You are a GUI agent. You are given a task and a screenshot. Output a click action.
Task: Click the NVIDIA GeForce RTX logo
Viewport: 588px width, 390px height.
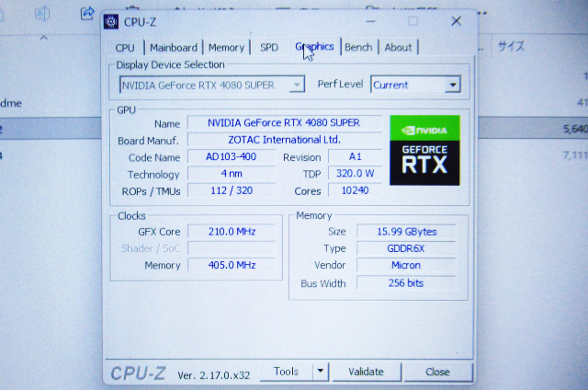[424, 150]
